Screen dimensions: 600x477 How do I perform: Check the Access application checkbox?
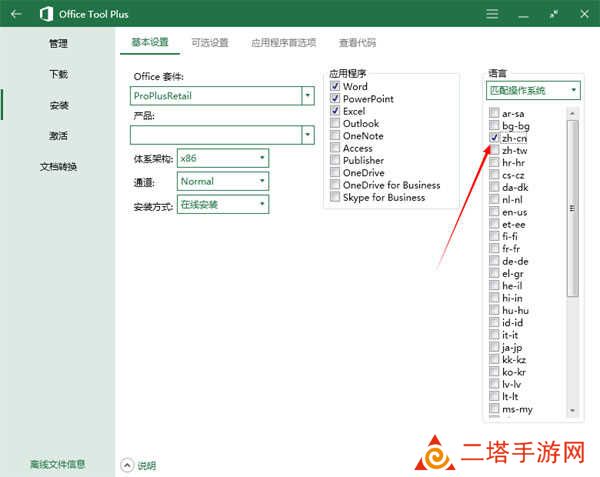click(x=335, y=148)
